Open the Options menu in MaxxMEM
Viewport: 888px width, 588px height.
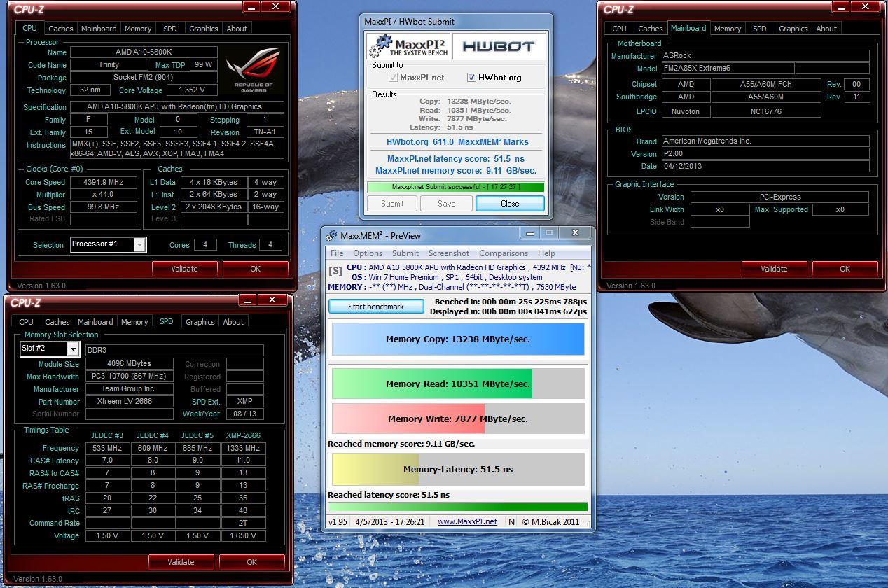(368, 253)
